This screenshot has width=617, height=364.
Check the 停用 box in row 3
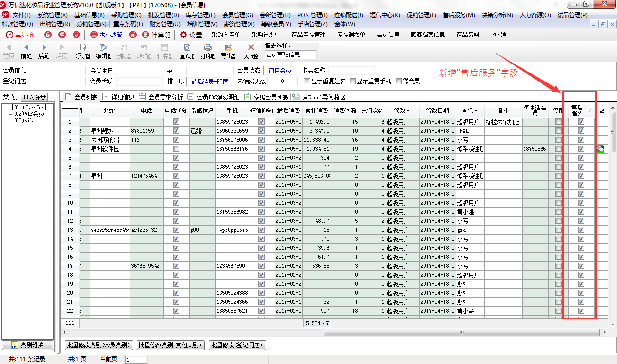tap(558, 140)
